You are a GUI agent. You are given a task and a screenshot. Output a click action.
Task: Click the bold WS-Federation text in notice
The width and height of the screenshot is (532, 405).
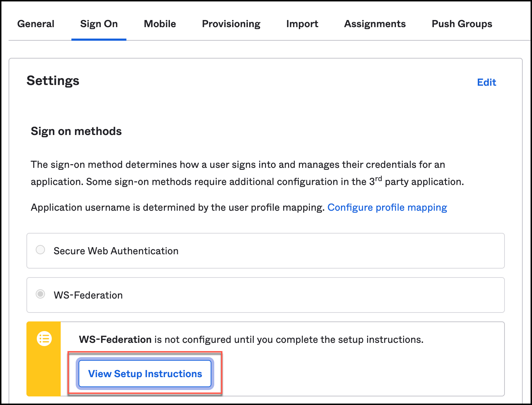[x=115, y=340]
